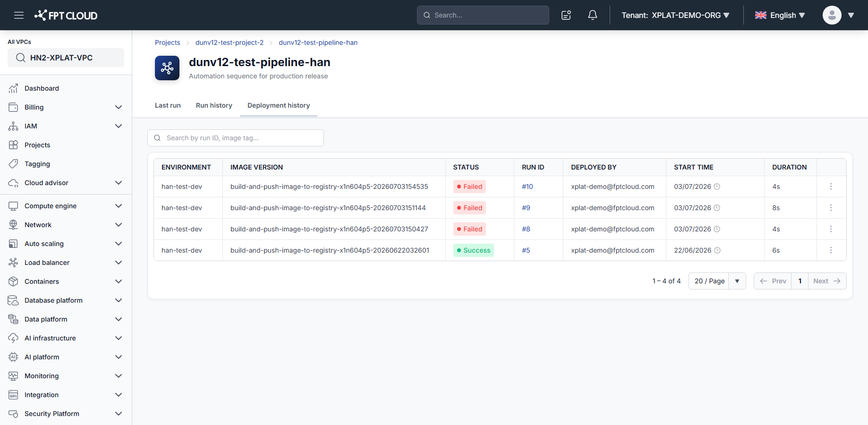Image resolution: width=868 pixels, height=425 pixels.
Task: Click the Compute engine monitor icon
Action: [13, 206]
